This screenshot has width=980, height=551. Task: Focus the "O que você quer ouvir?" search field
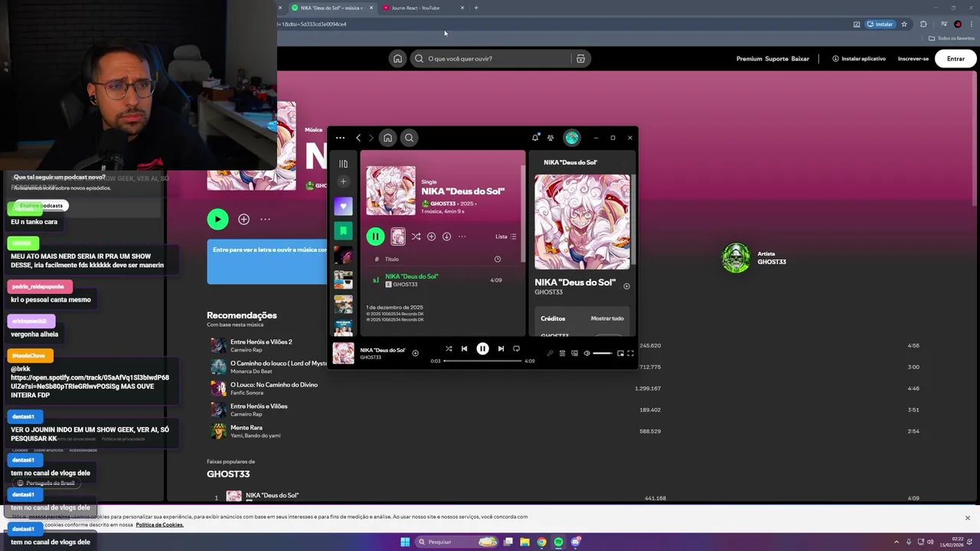(x=492, y=58)
